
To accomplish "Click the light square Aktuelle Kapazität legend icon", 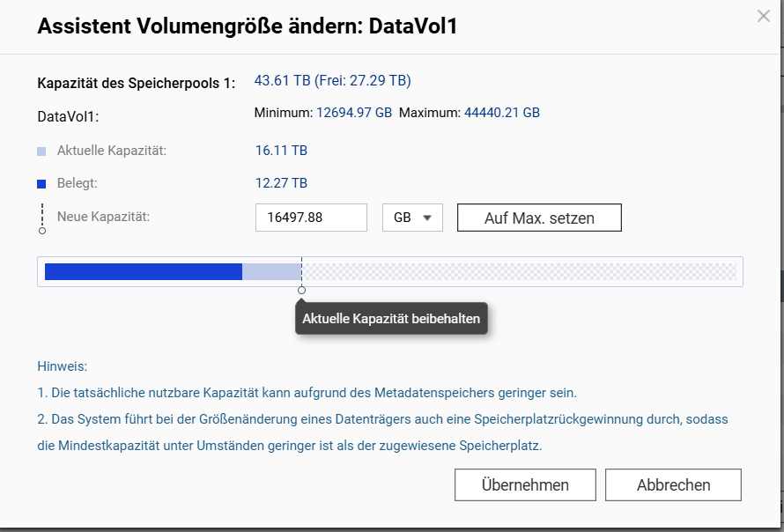I will point(41,151).
